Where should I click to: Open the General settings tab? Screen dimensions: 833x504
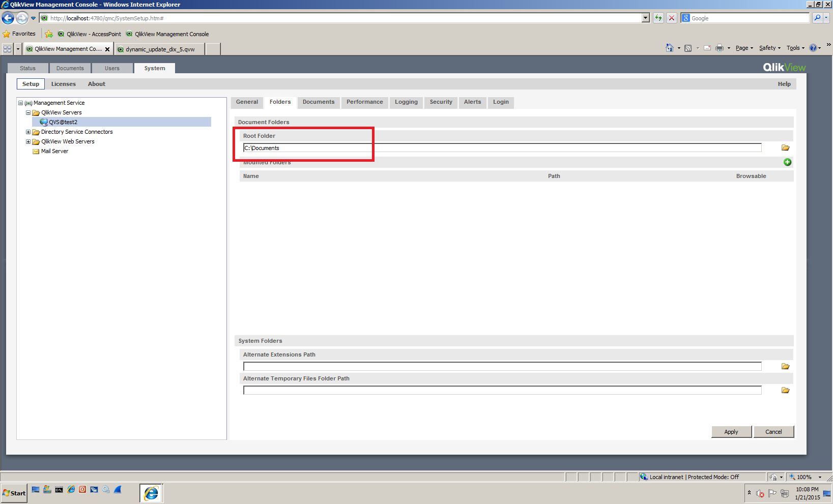[x=247, y=102]
